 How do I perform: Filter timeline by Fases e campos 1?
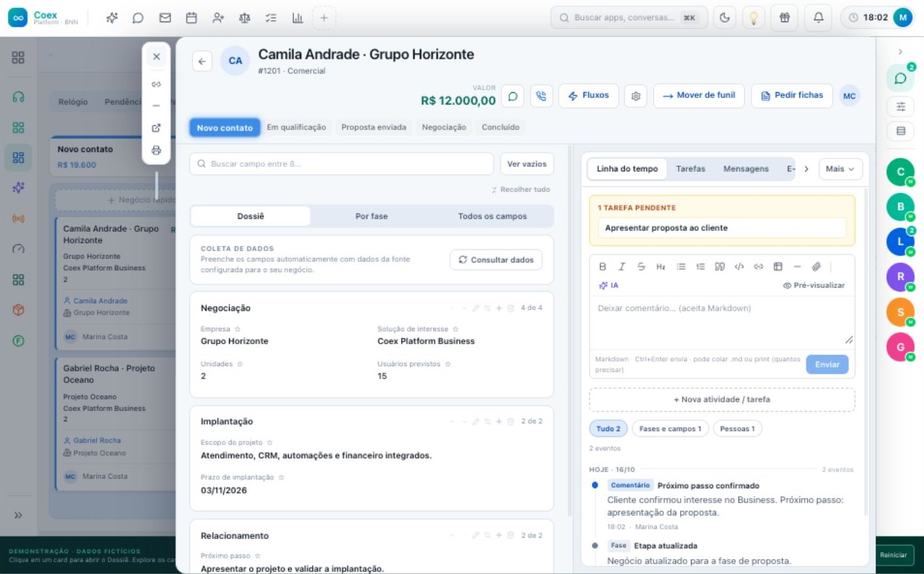pyautogui.click(x=670, y=429)
